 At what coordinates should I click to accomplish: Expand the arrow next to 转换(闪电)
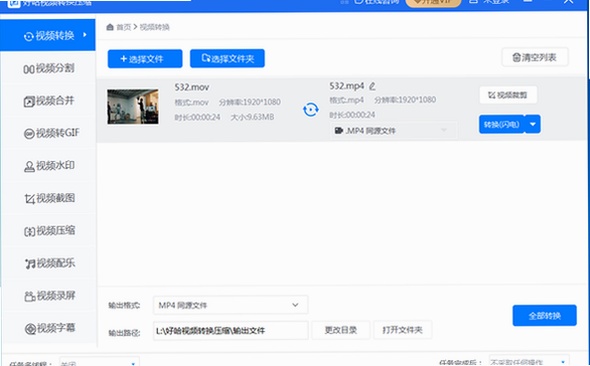(x=533, y=125)
